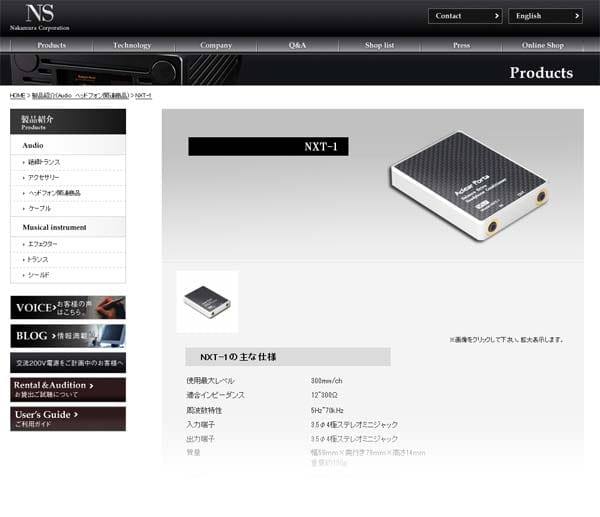
Task: Select the ケーブル sidebar category
Action: tap(39, 209)
